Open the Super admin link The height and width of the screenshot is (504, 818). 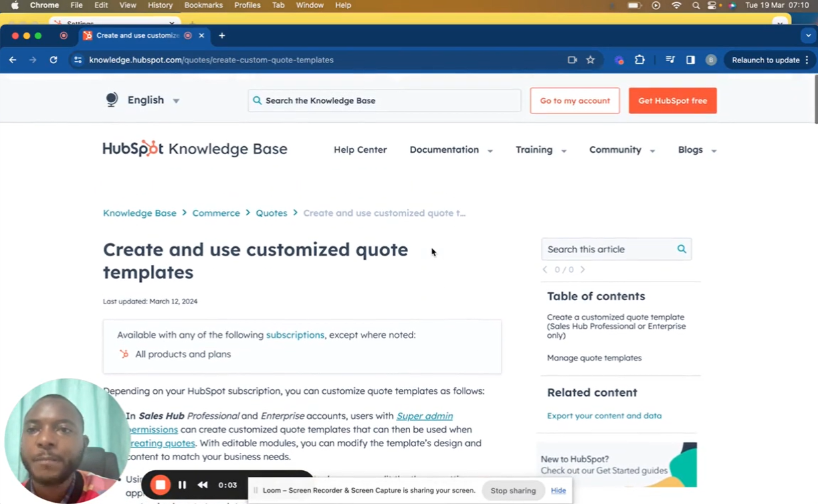click(425, 416)
